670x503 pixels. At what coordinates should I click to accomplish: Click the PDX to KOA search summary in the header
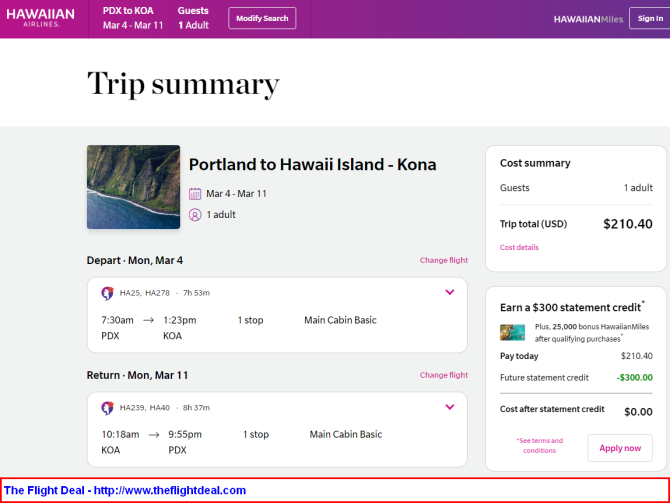(133, 18)
